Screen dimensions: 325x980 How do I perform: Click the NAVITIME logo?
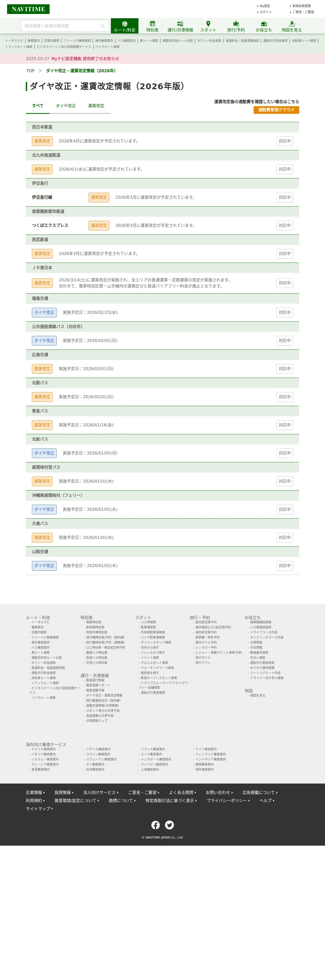28,9
